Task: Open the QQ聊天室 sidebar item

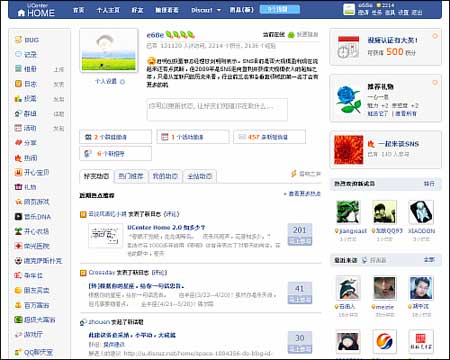Action: 34,352
